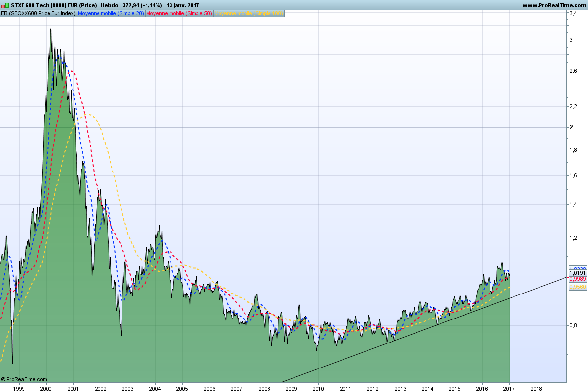Click the 2016 label on the time axis

[x=482, y=388]
